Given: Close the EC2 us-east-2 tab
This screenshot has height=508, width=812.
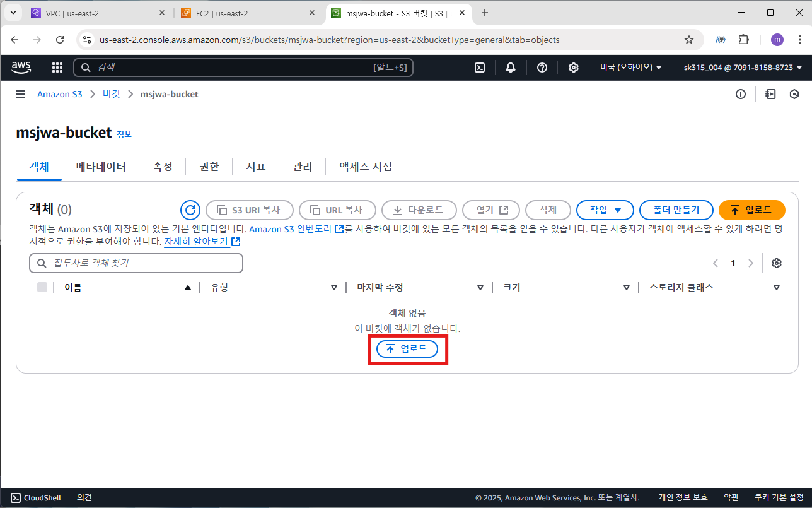Looking at the screenshot, I should click(x=312, y=13).
